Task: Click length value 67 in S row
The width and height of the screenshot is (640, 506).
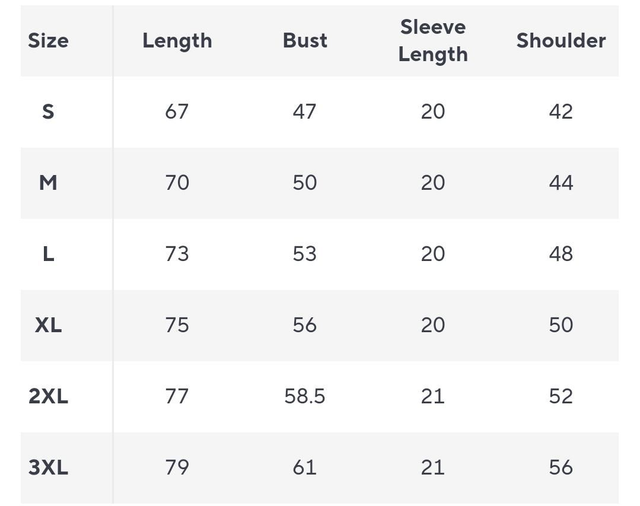Action: click(x=177, y=112)
